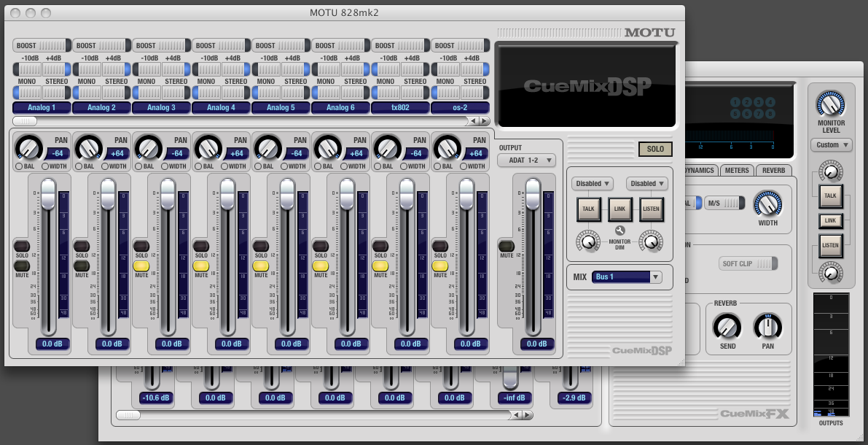Image resolution: width=868 pixels, height=445 pixels.
Task: Open the Custom monitor dropdown
Action: [831, 145]
